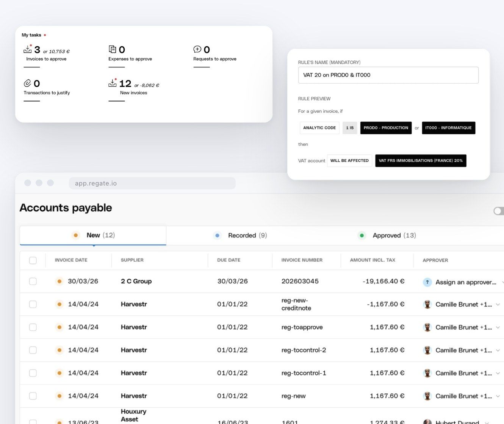Click the Transactions to justify paperclip icon

coord(27,83)
